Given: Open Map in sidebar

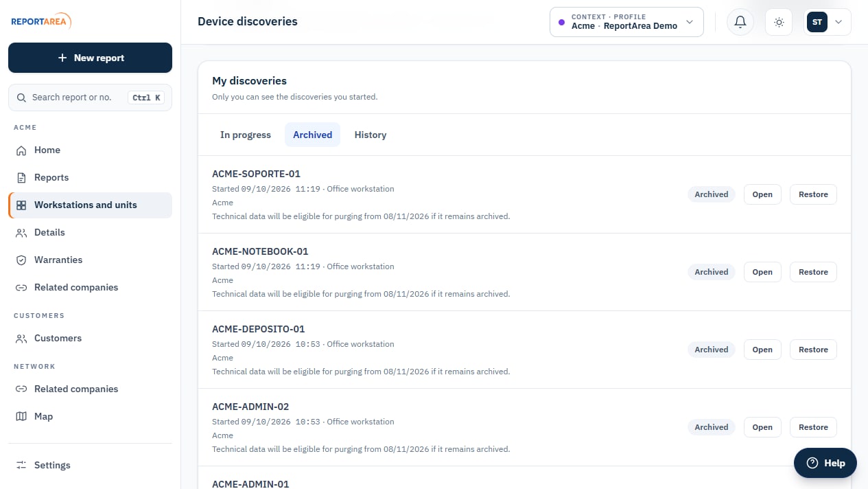Looking at the screenshot, I should [90, 417].
